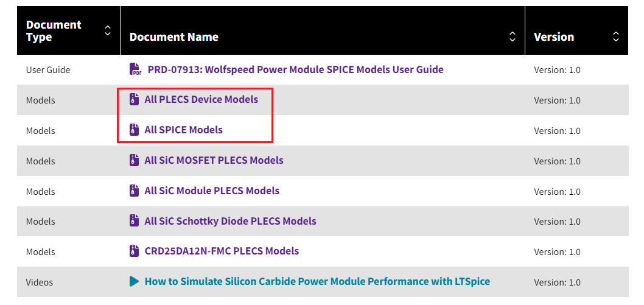644x305 pixels.
Task: Click zip file icon beside All SPICE Models
Action: 135,130
